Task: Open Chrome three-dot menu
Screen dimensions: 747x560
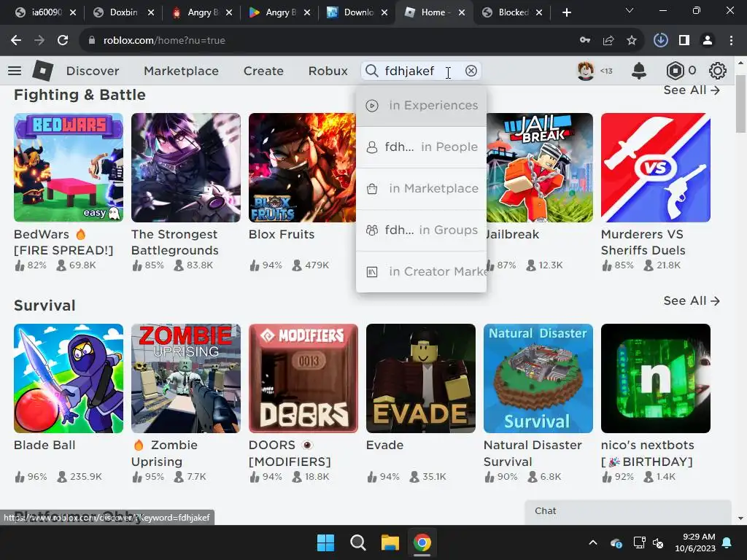Action: pyautogui.click(x=731, y=41)
